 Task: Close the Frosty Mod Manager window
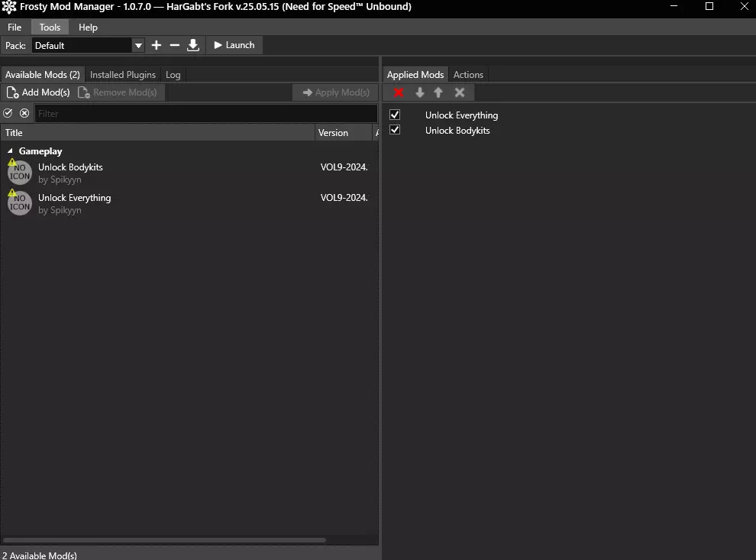(744, 6)
